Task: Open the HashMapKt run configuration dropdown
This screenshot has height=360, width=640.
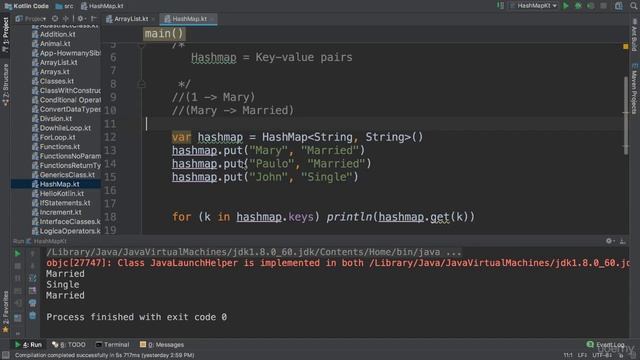Action: click(533, 6)
